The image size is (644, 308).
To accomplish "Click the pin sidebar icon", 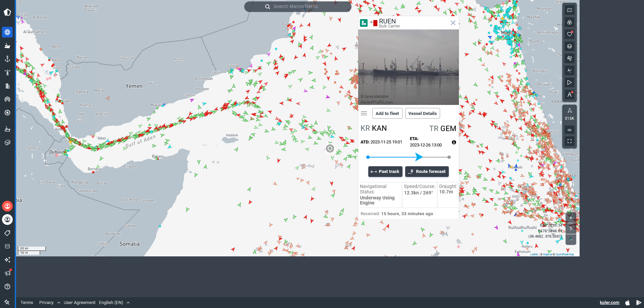I will click(7, 302).
